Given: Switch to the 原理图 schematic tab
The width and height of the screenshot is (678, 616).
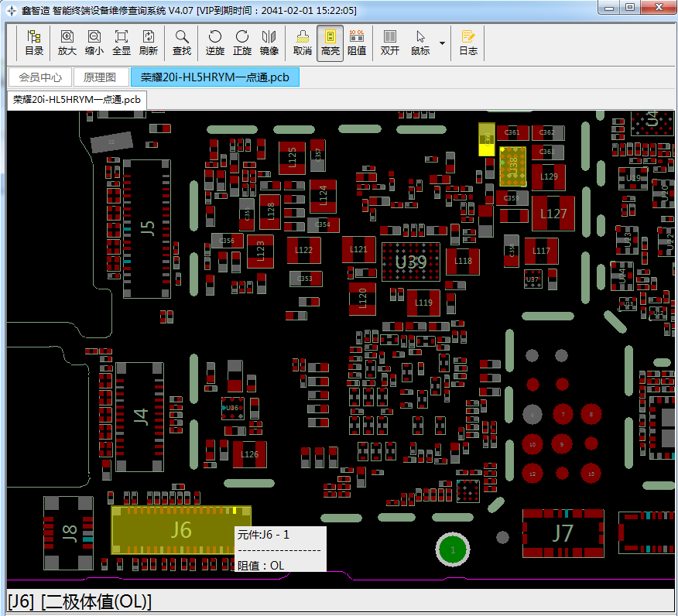Looking at the screenshot, I should (100, 77).
